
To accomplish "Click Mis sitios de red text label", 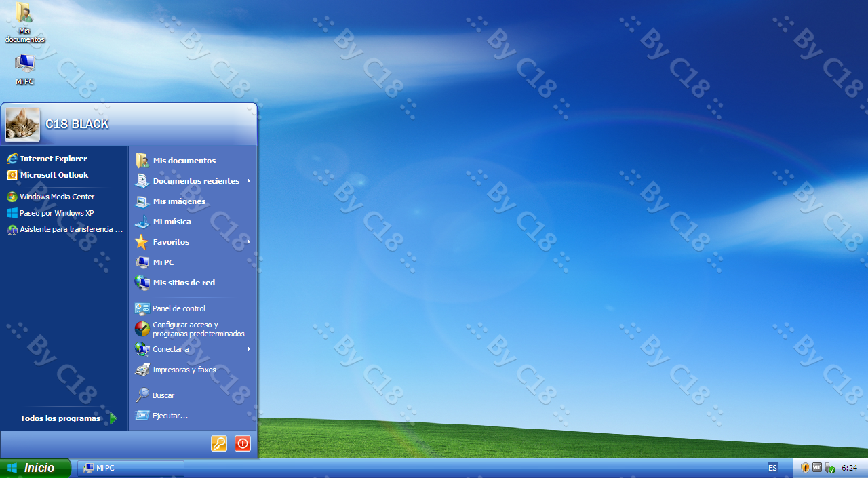I will point(184,283).
